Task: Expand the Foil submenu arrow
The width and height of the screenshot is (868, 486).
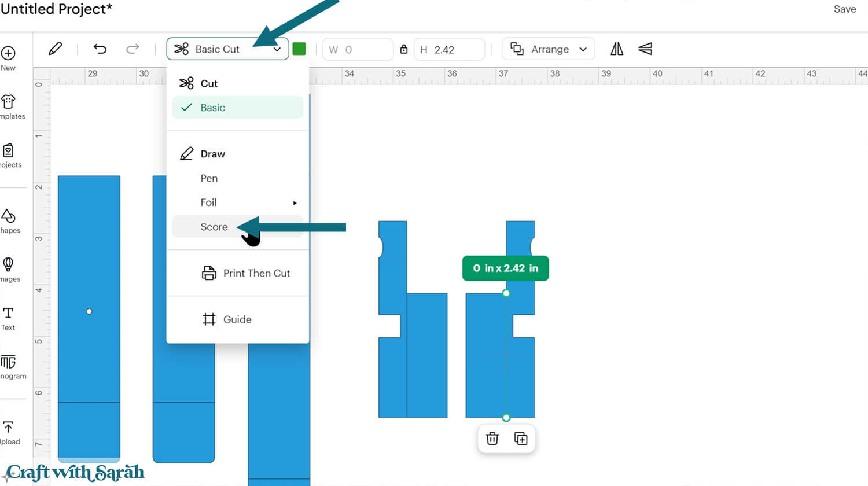Action: [x=295, y=203]
